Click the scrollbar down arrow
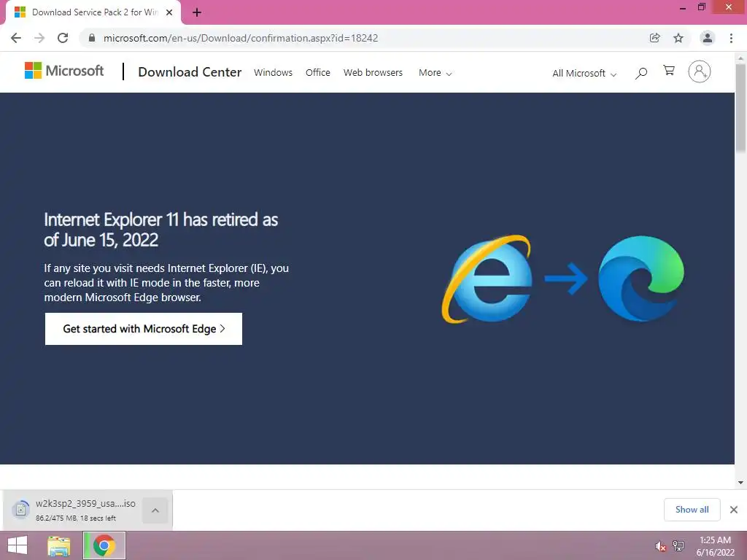 point(740,483)
